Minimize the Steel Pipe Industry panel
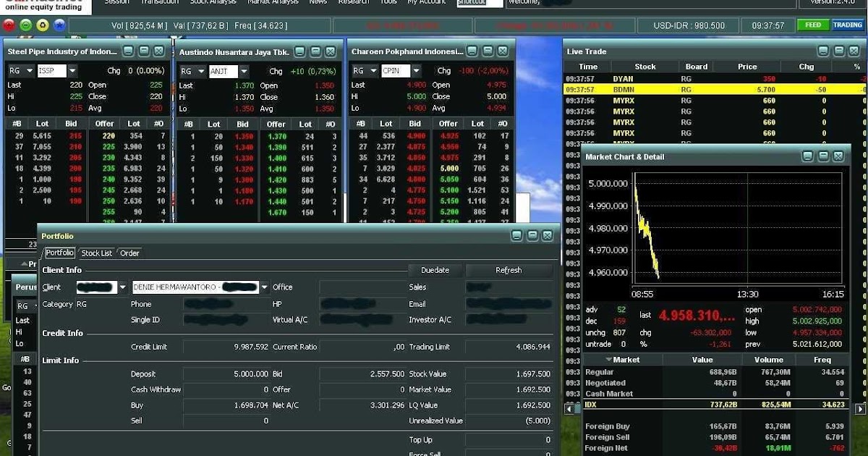 (128, 51)
